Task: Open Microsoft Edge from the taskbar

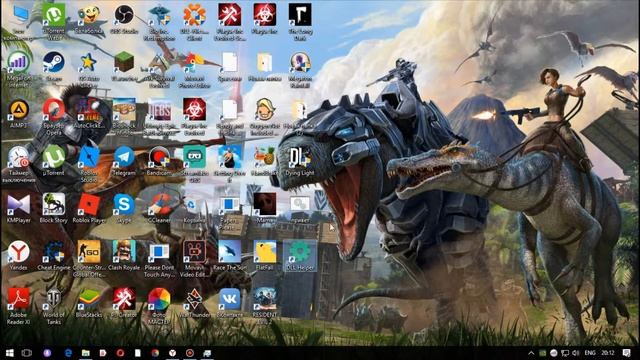Action: click(x=68, y=353)
